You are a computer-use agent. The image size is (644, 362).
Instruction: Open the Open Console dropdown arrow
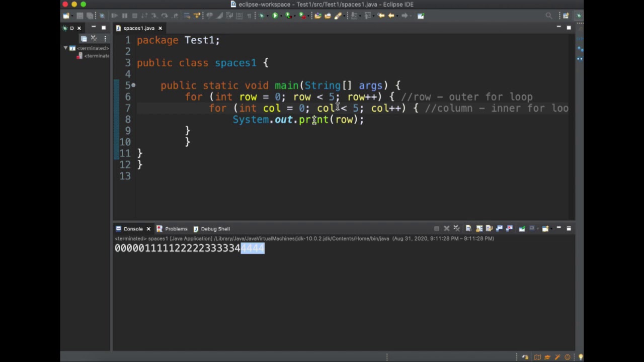551,229
